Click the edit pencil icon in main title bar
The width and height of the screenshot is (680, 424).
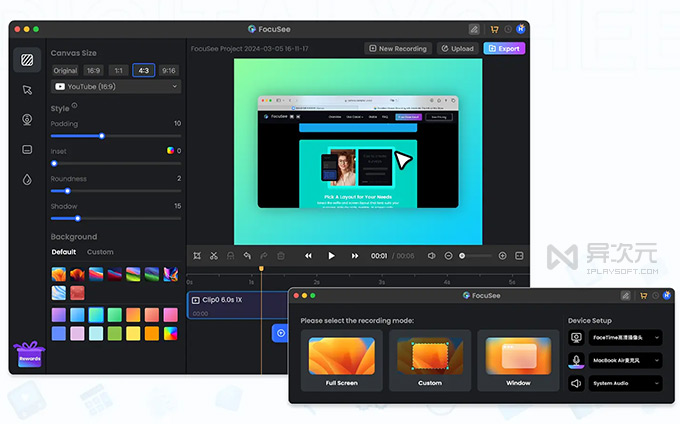[x=474, y=29]
